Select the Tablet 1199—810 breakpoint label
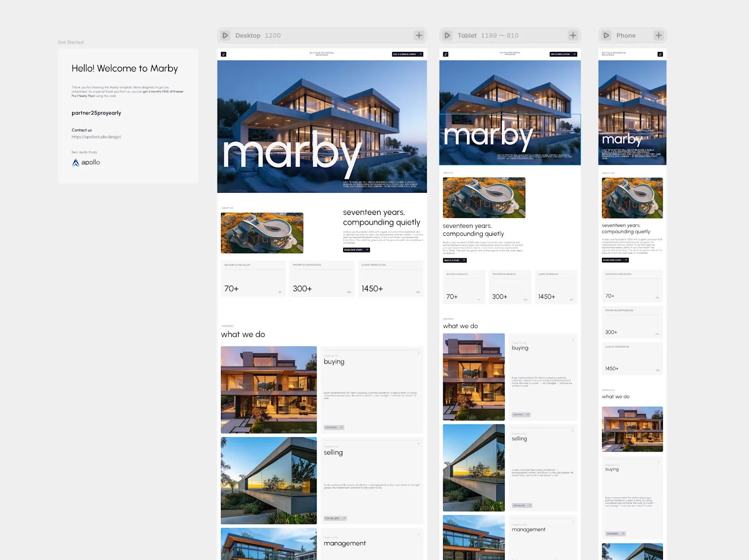The width and height of the screenshot is (749, 560). tap(488, 36)
